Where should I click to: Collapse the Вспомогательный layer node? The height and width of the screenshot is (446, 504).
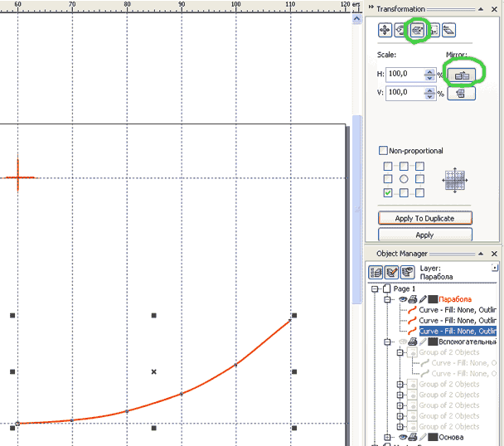point(388,342)
